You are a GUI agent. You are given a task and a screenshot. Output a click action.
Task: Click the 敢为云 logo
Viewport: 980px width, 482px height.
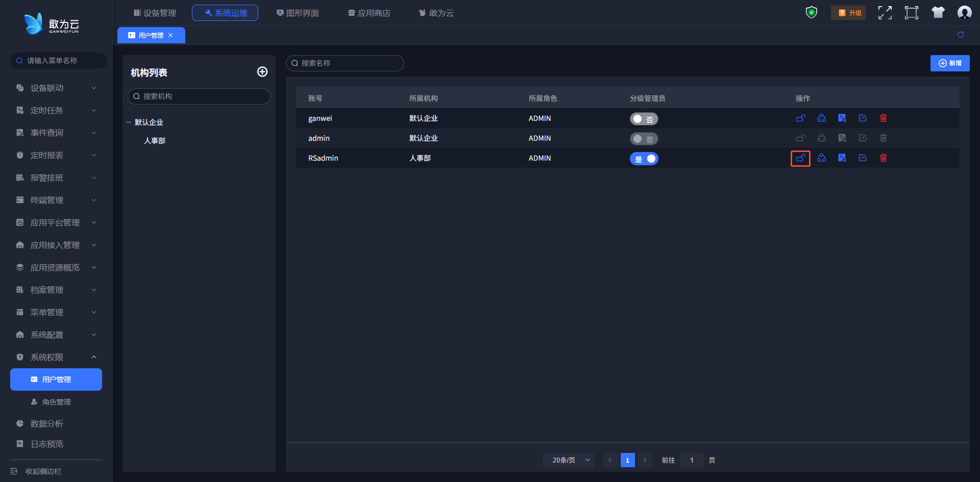(x=52, y=24)
